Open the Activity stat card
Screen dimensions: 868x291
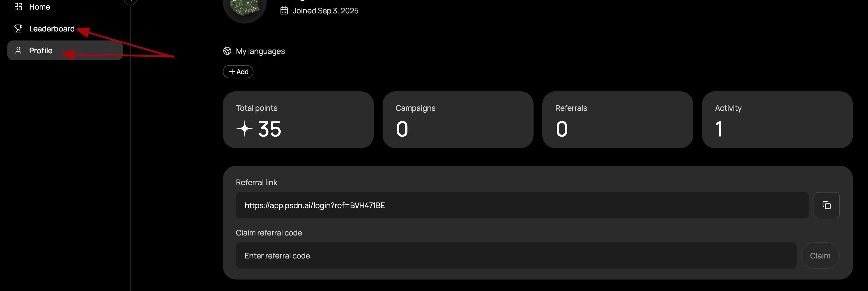(777, 120)
